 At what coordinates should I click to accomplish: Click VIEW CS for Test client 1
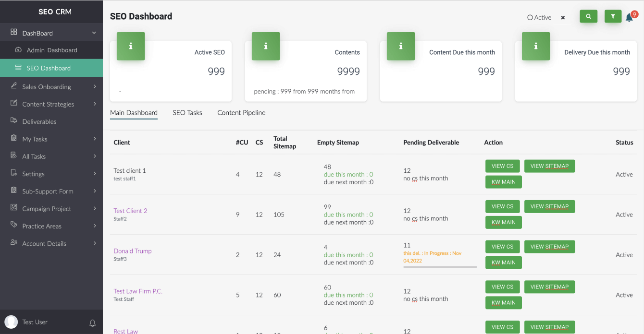[502, 166]
